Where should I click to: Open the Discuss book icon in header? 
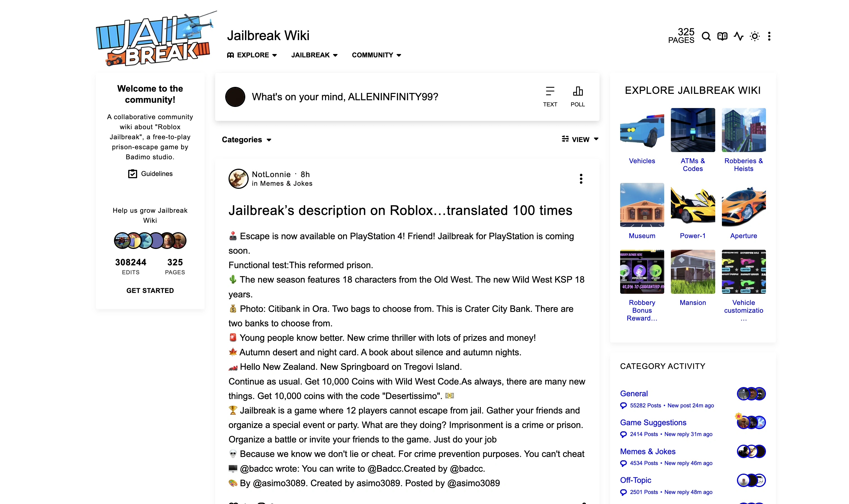(722, 36)
